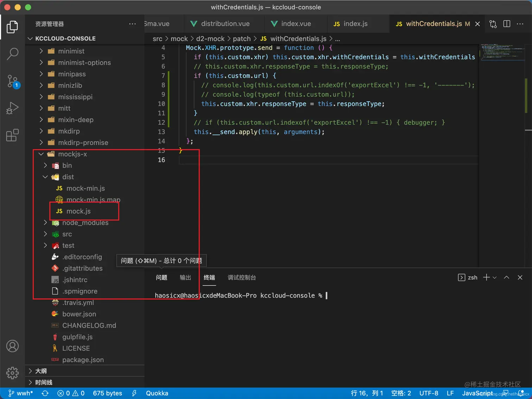Launch terminal profile zsh icon
532x399 pixels.
click(461, 278)
